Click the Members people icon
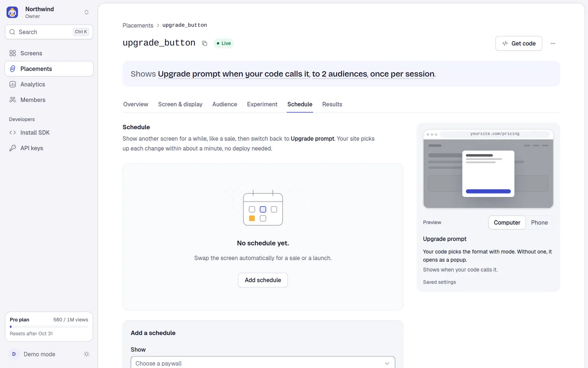 pos(13,100)
